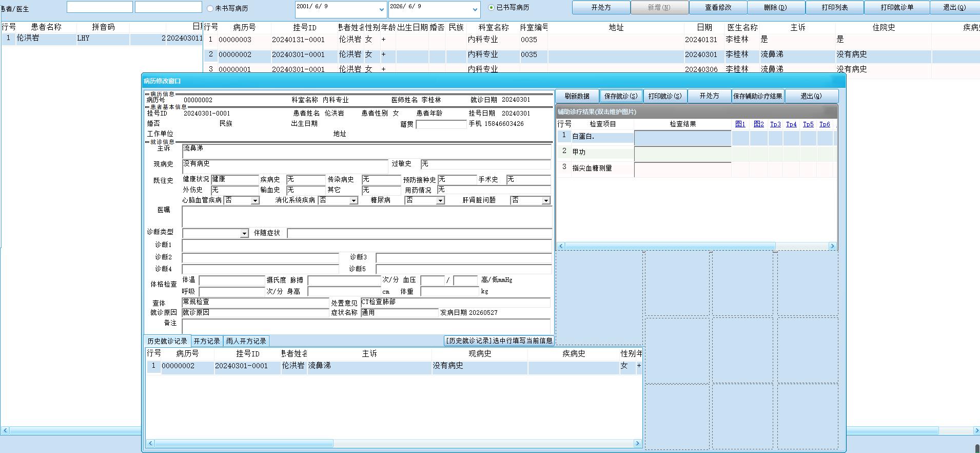Click the 打印就诊单 button in top toolbar

(896, 8)
